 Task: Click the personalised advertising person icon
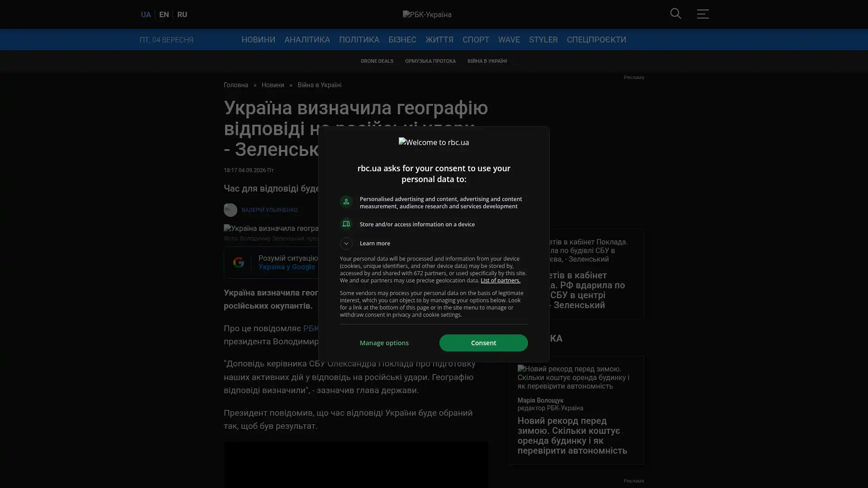[346, 202]
